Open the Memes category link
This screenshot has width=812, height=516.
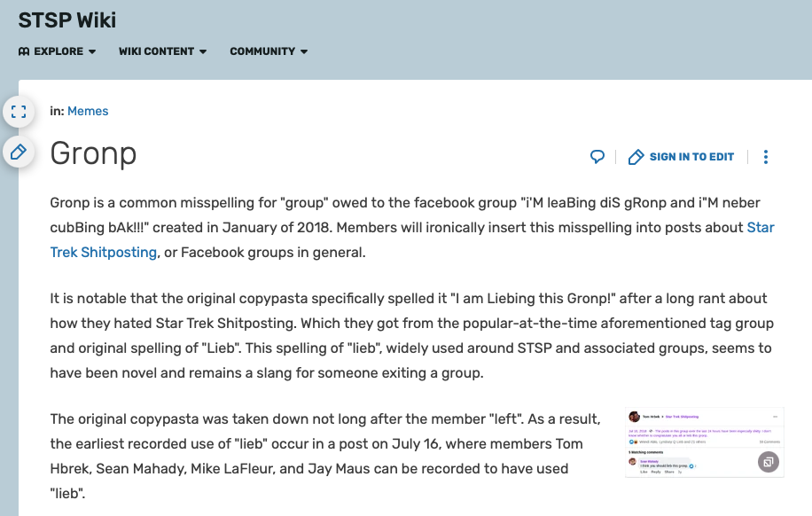88,111
